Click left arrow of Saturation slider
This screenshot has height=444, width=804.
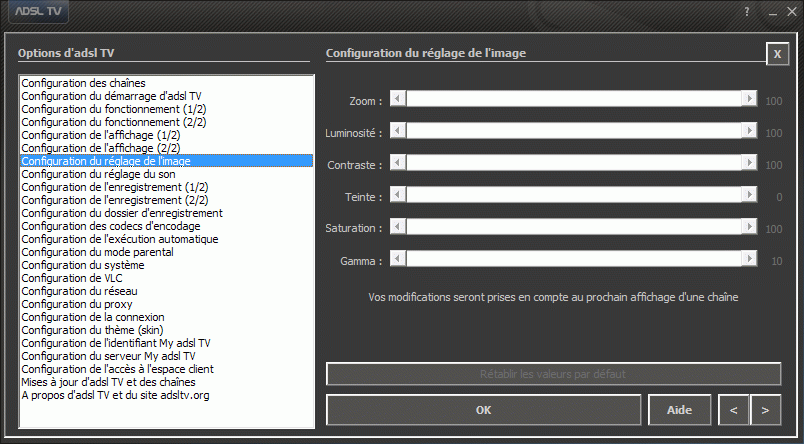tap(398, 226)
